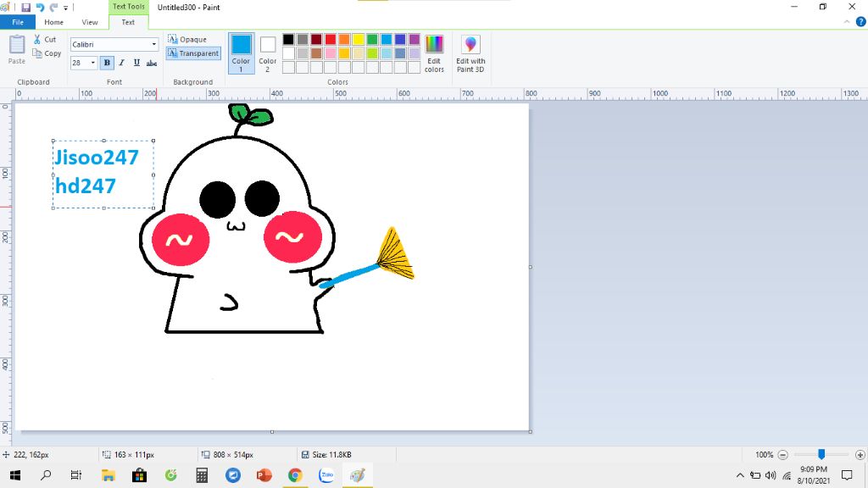Switch to the Home ribbon tab
Viewport: 868px width, 488px height.
[53, 22]
